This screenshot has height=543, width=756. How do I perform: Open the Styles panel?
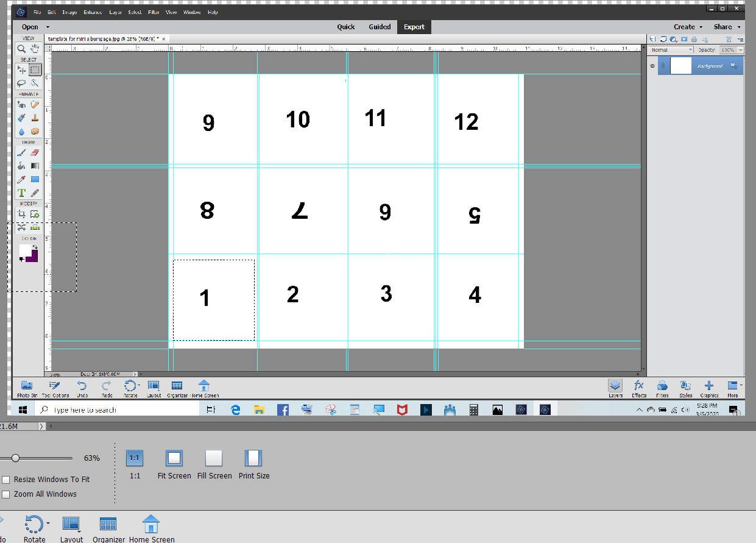click(686, 388)
